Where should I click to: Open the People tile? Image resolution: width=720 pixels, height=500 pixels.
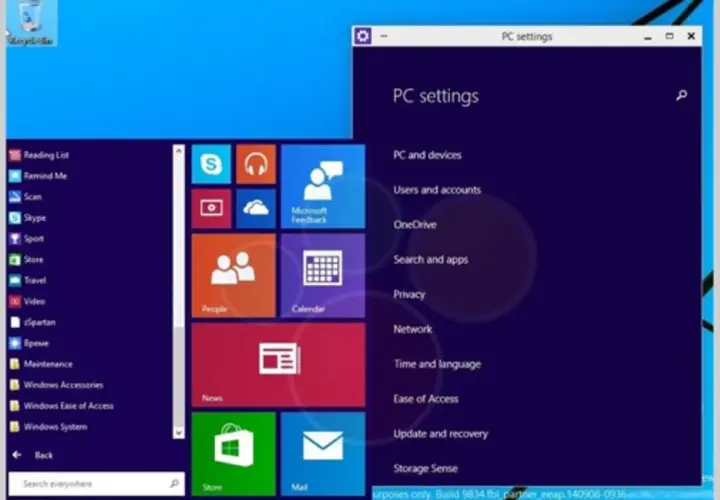coord(234,275)
